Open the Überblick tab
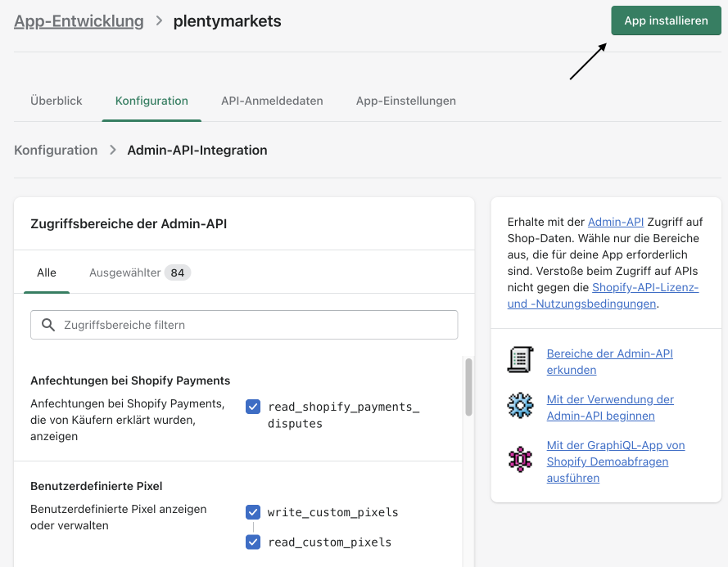 tap(57, 101)
